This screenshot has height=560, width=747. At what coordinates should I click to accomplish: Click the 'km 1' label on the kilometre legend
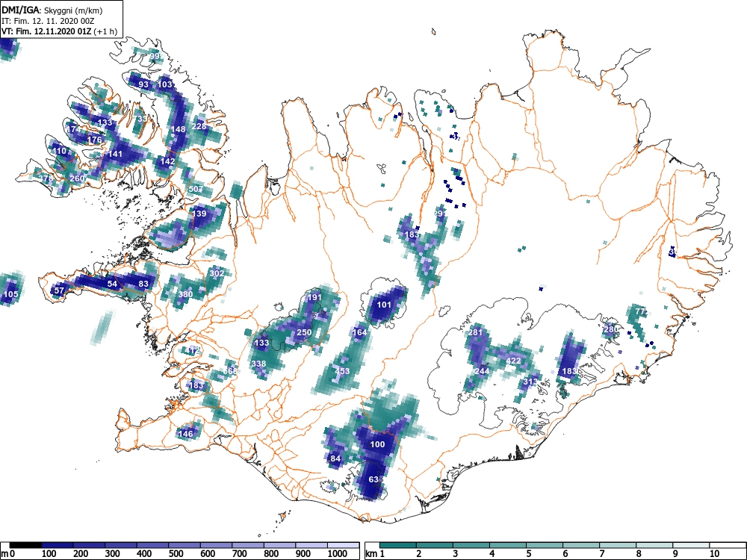(x=376, y=554)
